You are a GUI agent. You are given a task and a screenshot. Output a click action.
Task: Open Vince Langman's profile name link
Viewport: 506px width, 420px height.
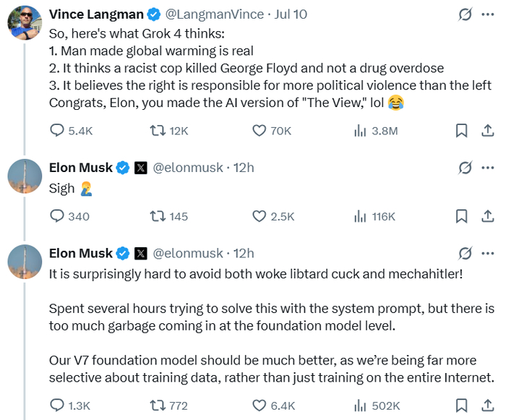96,14
